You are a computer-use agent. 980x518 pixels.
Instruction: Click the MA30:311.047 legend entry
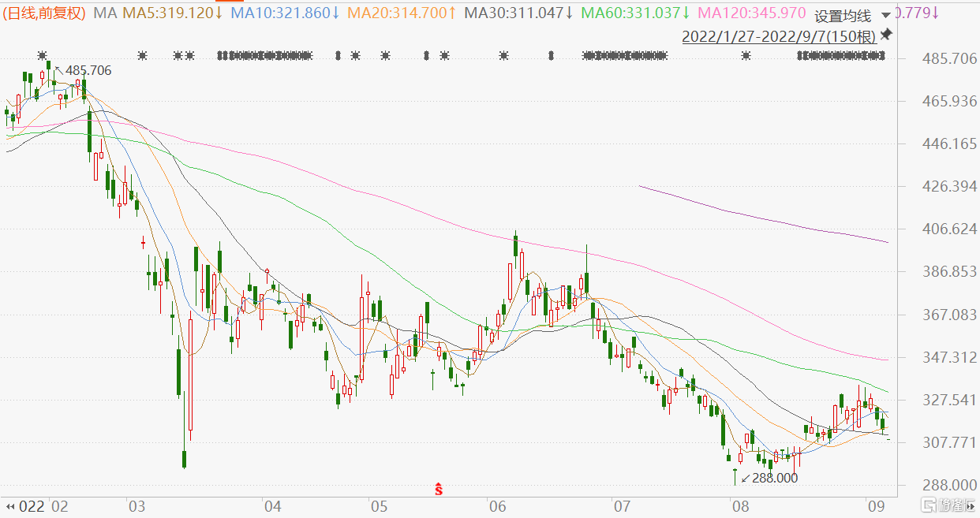(x=518, y=13)
